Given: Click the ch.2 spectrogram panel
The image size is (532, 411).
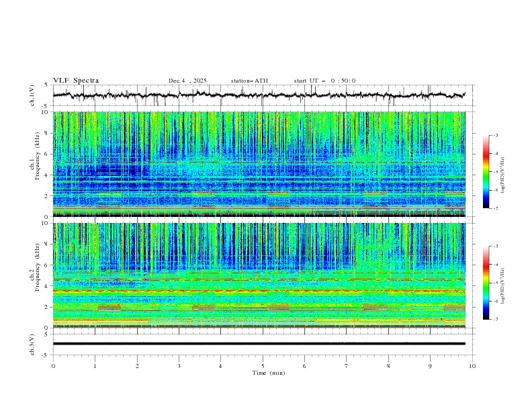Looking at the screenshot, I should [x=259, y=275].
